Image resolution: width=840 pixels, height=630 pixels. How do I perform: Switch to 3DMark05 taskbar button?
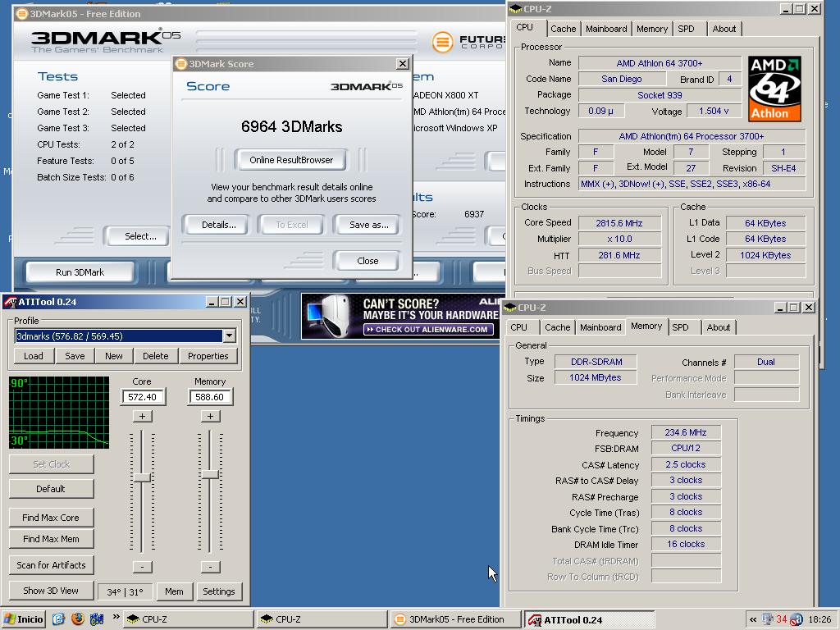pos(455,619)
